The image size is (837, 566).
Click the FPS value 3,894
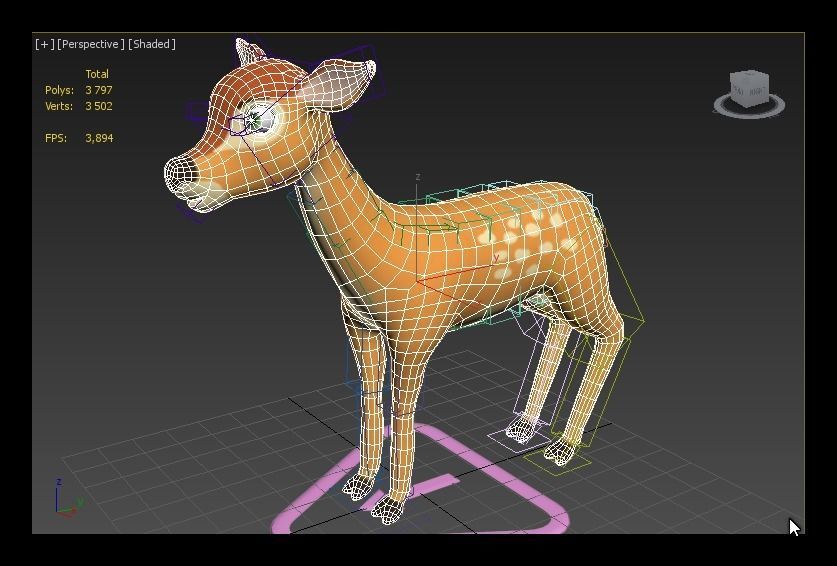click(99, 138)
